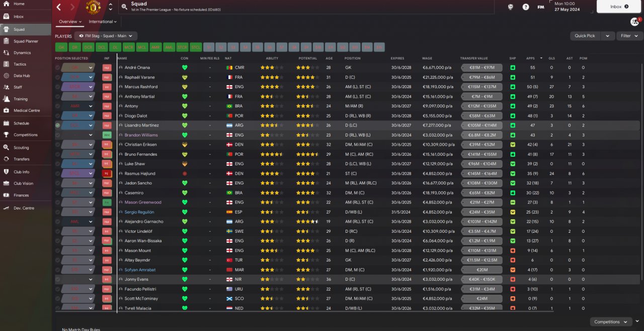Open the Staff sidebar icon
This screenshot has height=331, width=644.
pos(6,87)
